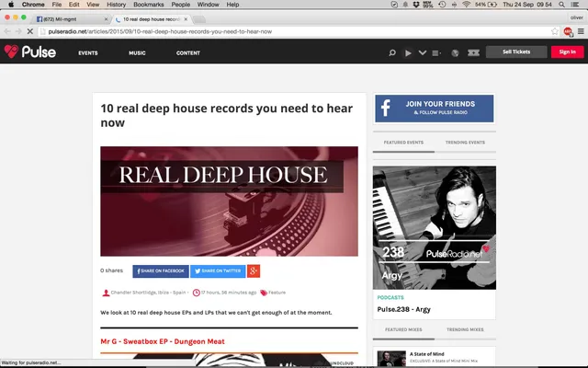Open Notification Center icon
Screen dimensions: 588x368
click(575, 5)
